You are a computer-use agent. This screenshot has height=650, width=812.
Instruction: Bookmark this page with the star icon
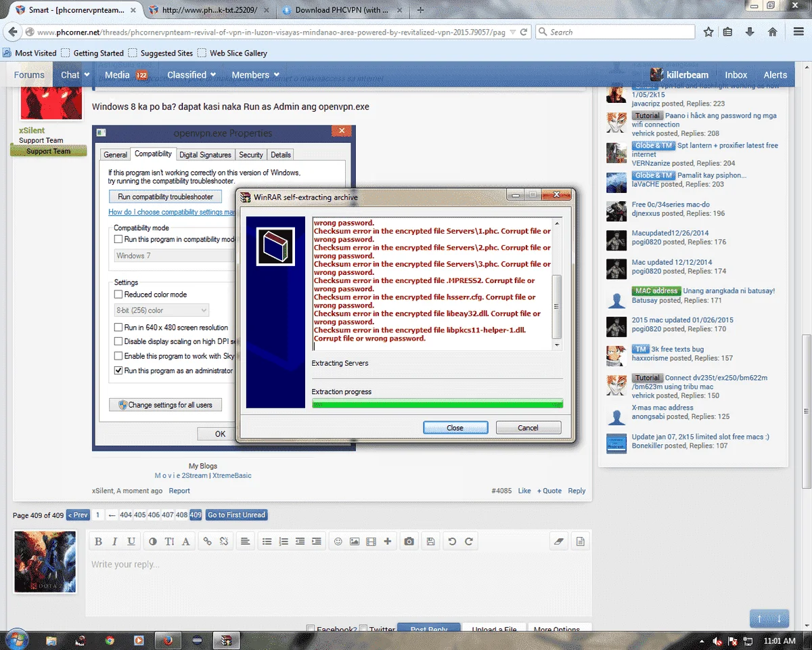point(708,32)
